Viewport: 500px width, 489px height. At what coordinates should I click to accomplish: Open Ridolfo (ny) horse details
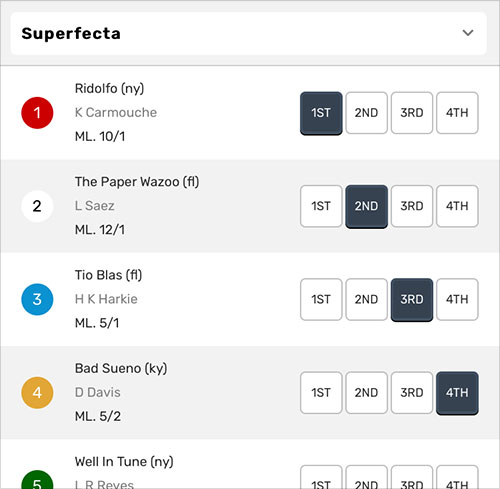click(109, 89)
